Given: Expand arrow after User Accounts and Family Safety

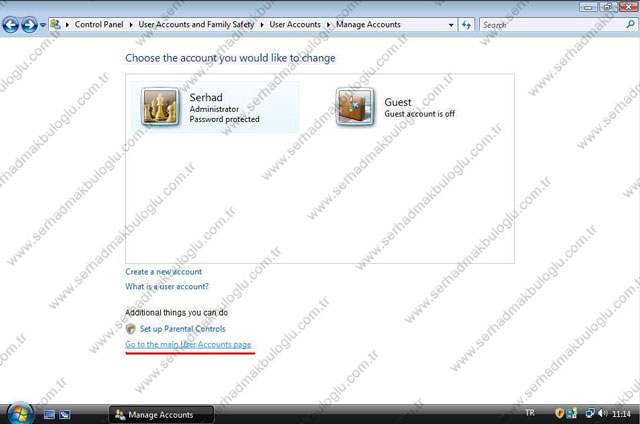Looking at the screenshot, I should [262, 25].
